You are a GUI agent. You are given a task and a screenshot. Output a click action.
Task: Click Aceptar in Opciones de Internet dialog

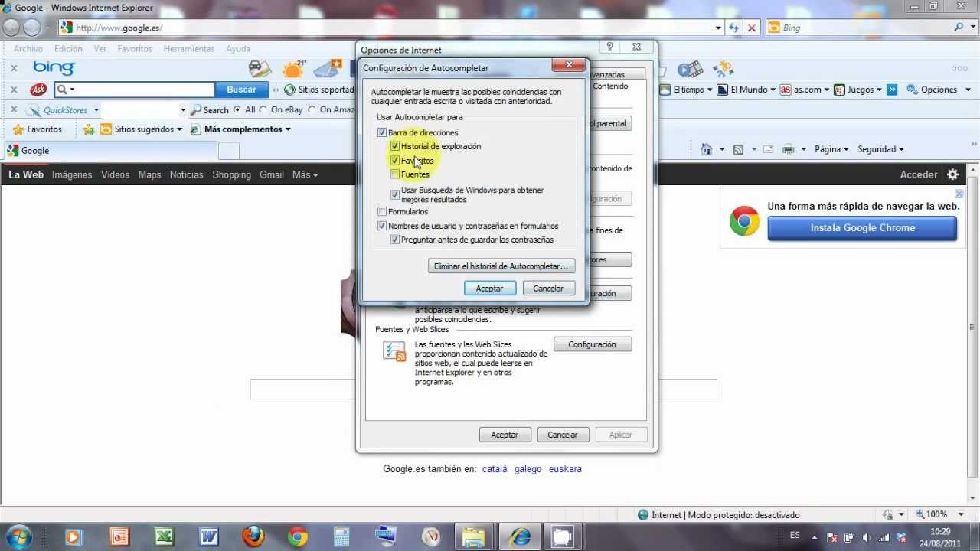(x=505, y=435)
